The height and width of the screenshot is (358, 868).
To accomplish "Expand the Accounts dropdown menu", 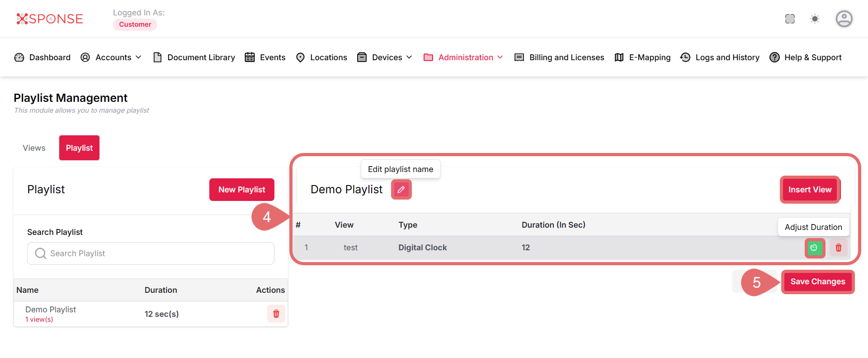I will [111, 57].
